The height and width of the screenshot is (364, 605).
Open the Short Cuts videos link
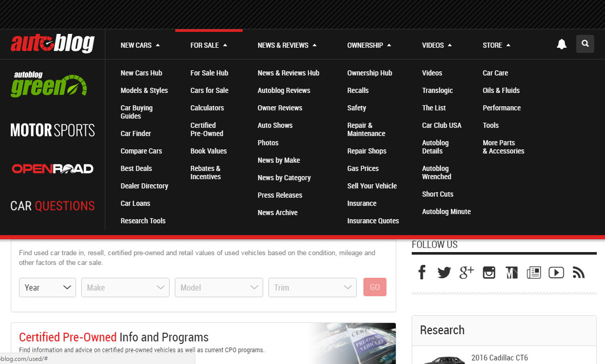[437, 194]
